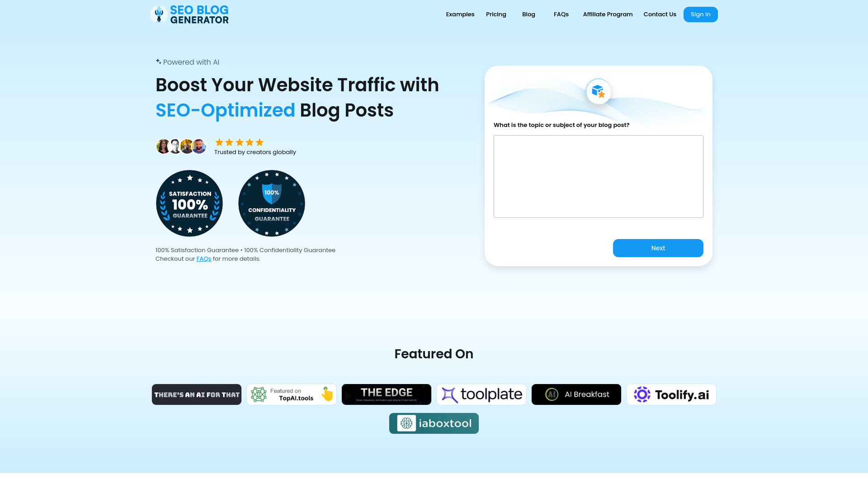Click the FAQs hyperlink in guarantee text
Image resolution: width=868 pixels, height=488 pixels.
pos(203,258)
